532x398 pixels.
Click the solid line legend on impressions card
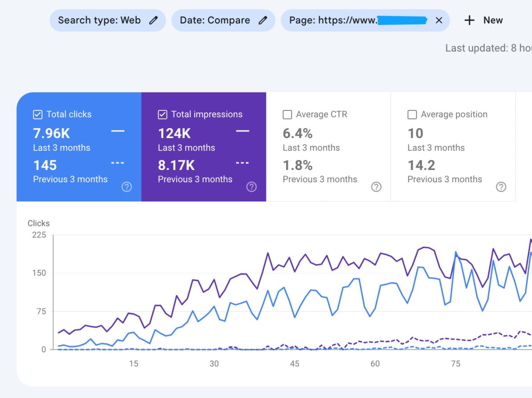(243, 131)
